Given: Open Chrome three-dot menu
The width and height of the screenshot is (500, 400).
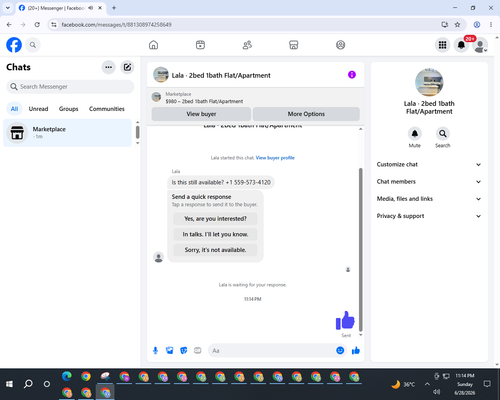Looking at the screenshot, I should click(491, 25).
